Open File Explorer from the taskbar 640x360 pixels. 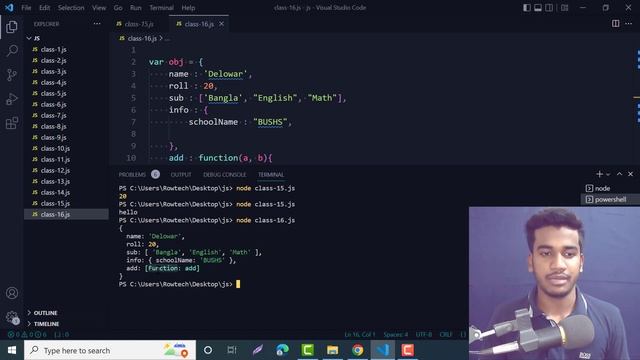(332, 350)
